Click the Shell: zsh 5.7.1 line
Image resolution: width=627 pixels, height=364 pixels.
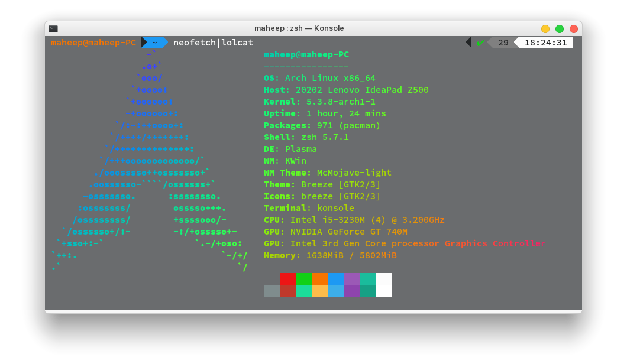click(306, 137)
